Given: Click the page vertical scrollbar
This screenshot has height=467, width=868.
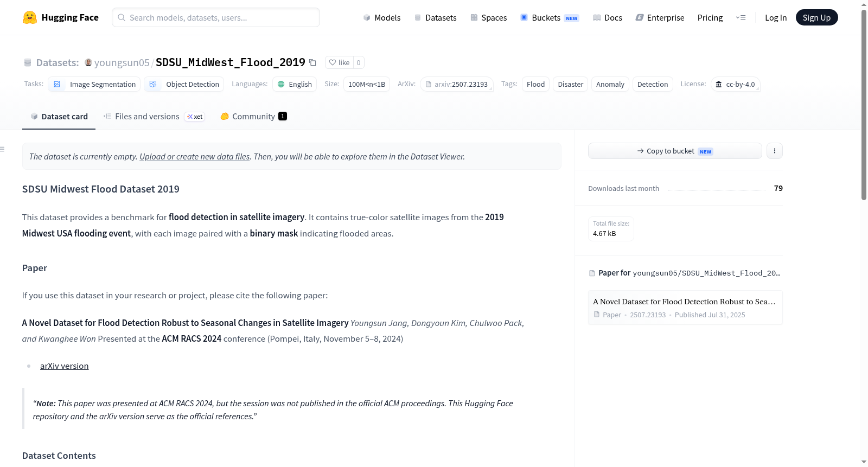Looking at the screenshot, I should click(864, 106).
